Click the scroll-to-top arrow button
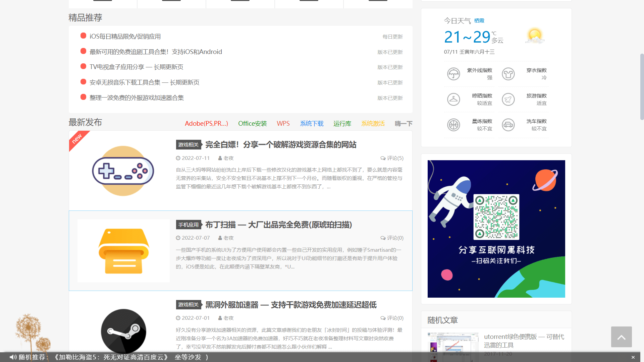Image resolution: width=644 pixels, height=362 pixels. click(621, 337)
